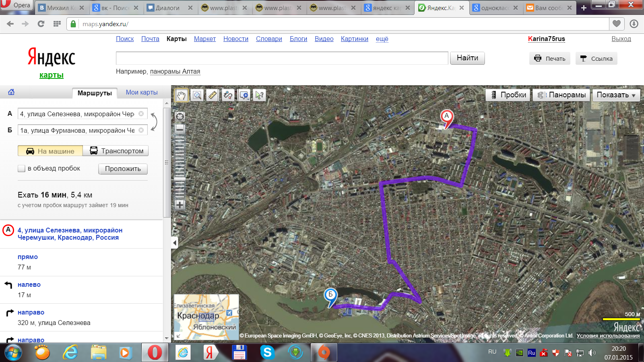Viewport: 644px width, 362px height.
Task: Activate the magnifier area zoom tool
Action: [197, 95]
